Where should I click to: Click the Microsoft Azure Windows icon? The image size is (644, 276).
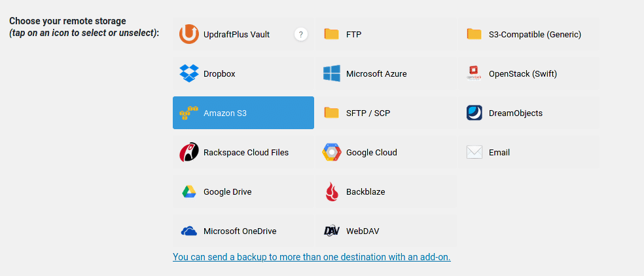point(332,73)
